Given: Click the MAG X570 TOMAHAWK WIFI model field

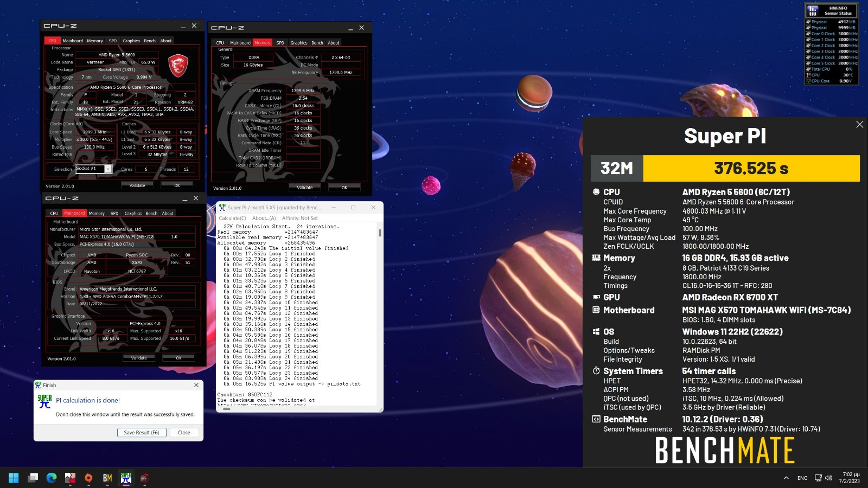Looking at the screenshot, I should click(x=137, y=237).
